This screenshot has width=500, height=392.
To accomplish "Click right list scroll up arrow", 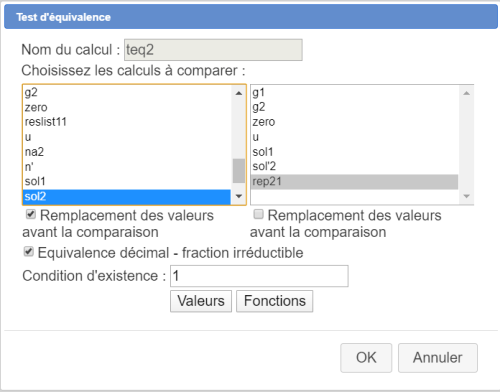I will click(x=466, y=93).
